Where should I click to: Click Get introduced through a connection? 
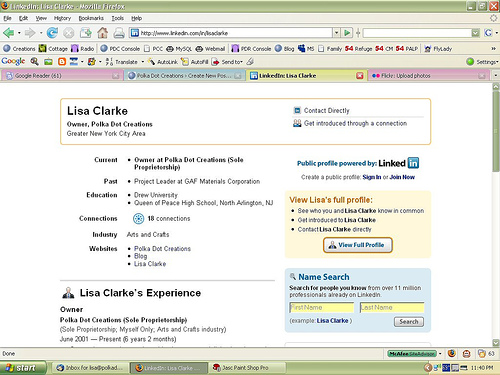[x=355, y=123]
